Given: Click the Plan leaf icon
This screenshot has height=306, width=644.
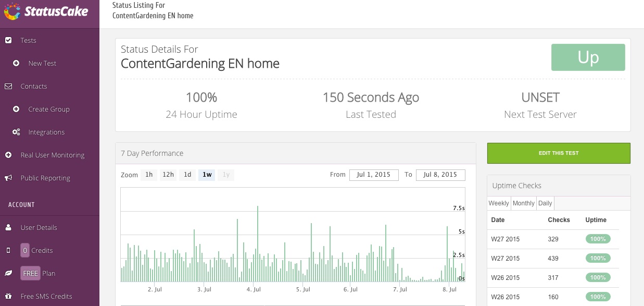Looking at the screenshot, I should [8, 273].
